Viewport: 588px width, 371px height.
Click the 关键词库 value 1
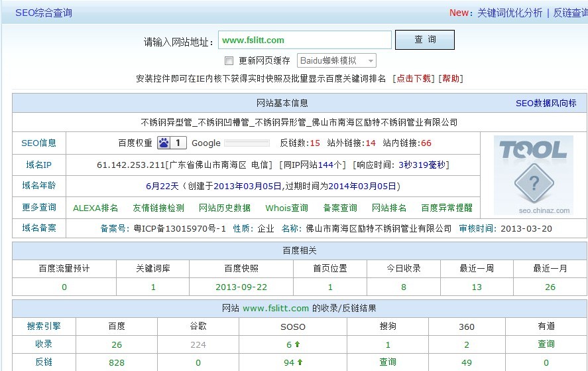[x=153, y=287]
